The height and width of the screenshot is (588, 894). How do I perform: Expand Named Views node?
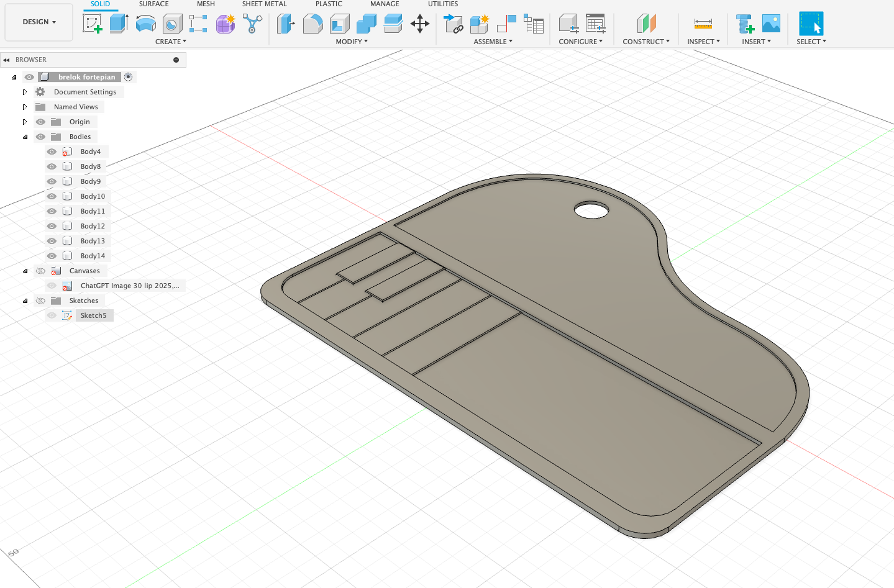click(x=25, y=107)
